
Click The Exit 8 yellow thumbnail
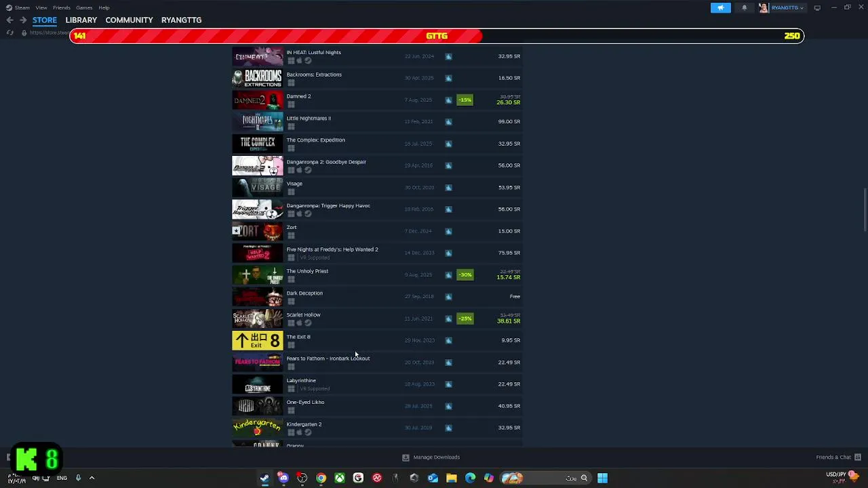257,340
